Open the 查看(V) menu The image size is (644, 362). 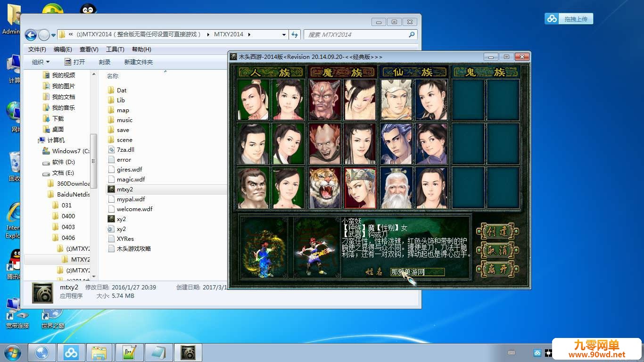click(89, 49)
